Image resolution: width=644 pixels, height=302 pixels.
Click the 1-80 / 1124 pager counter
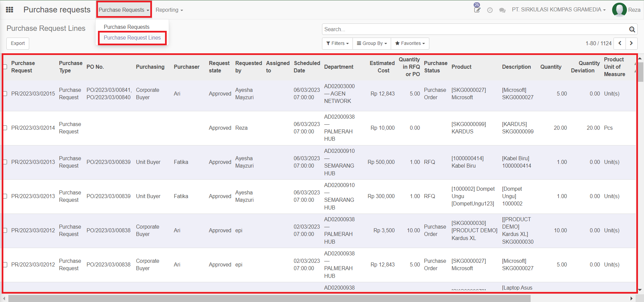click(598, 43)
